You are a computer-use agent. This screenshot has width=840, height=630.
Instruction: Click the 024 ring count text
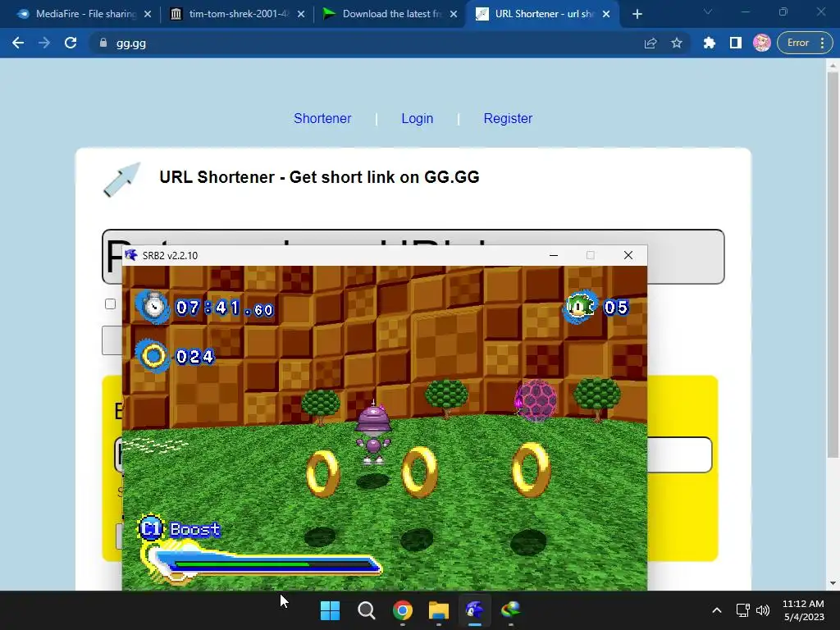pos(195,357)
